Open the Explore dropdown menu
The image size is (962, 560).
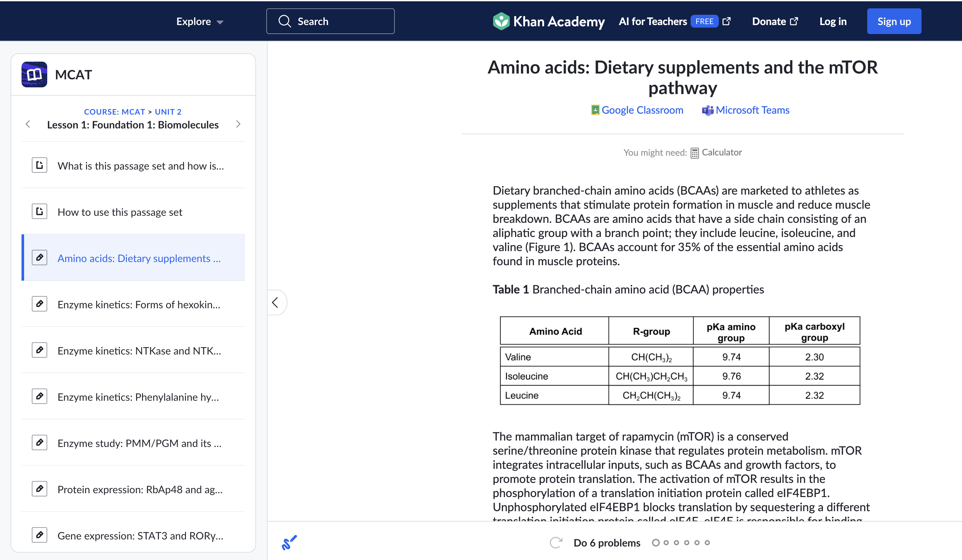199,21
